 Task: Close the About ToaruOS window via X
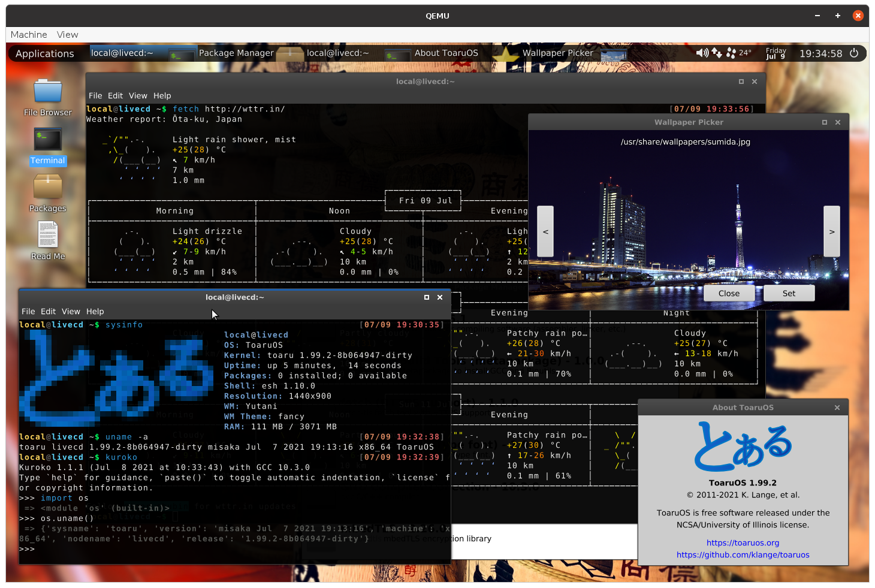click(837, 408)
